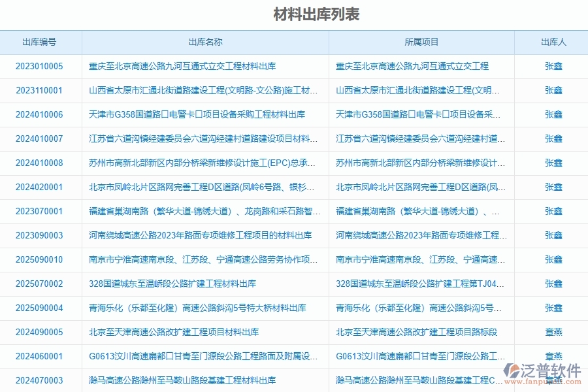The height and width of the screenshot is (392, 588).
Task: Select the 重庆至北京高速公路九河互通式立交工程材料出库 entry
Action: coord(183,66)
